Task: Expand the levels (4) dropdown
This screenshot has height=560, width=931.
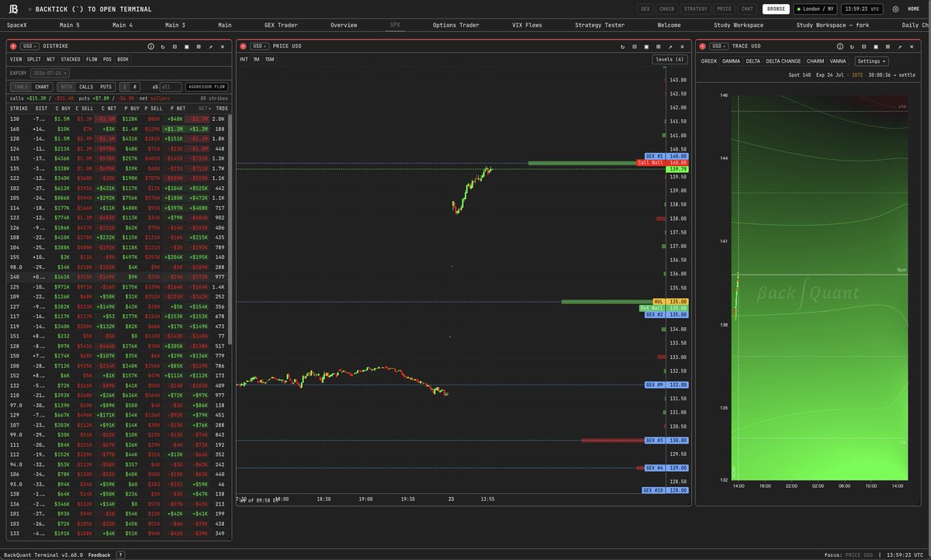Action: pyautogui.click(x=670, y=59)
